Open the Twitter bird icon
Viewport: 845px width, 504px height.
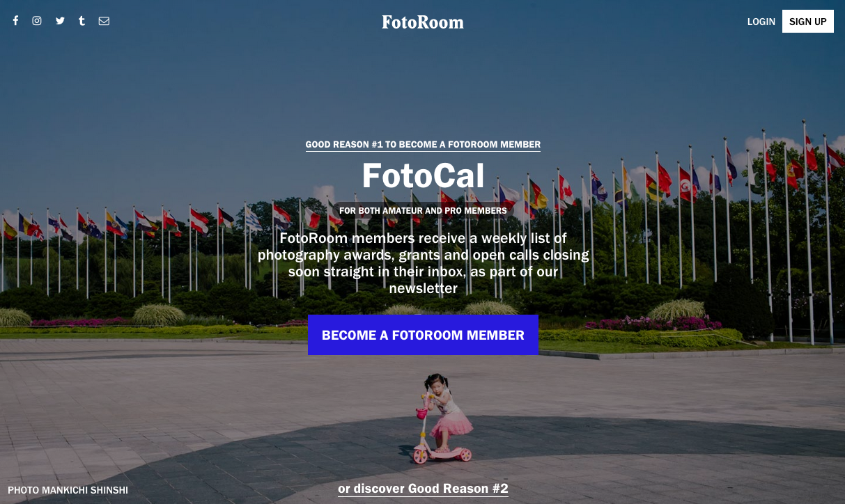point(60,21)
